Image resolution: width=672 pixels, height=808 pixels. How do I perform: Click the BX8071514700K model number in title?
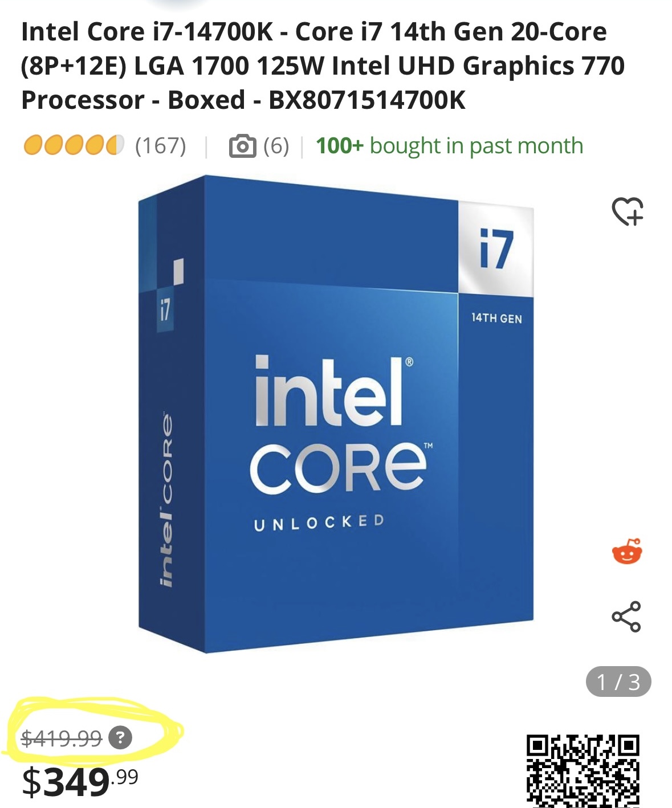tap(367, 100)
